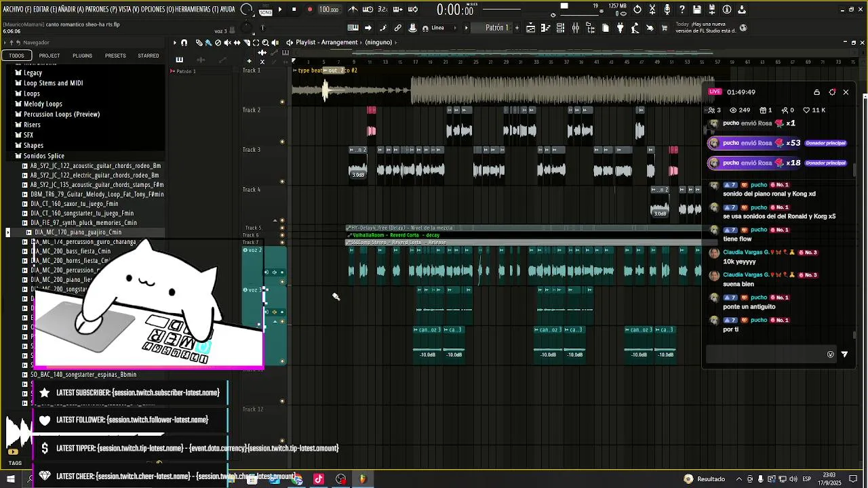Expand the Risers folder
The height and width of the screenshot is (488, 868).
[x=32, y=125]
